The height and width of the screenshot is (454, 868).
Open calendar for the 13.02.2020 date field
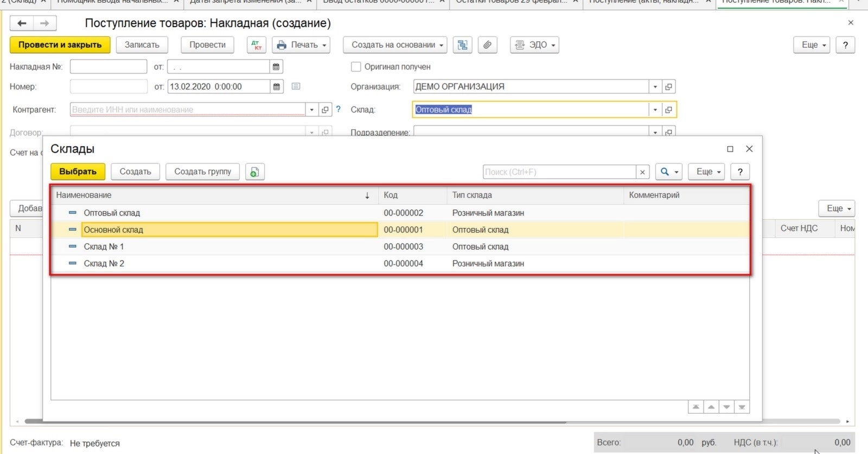(x=277, y=87)
